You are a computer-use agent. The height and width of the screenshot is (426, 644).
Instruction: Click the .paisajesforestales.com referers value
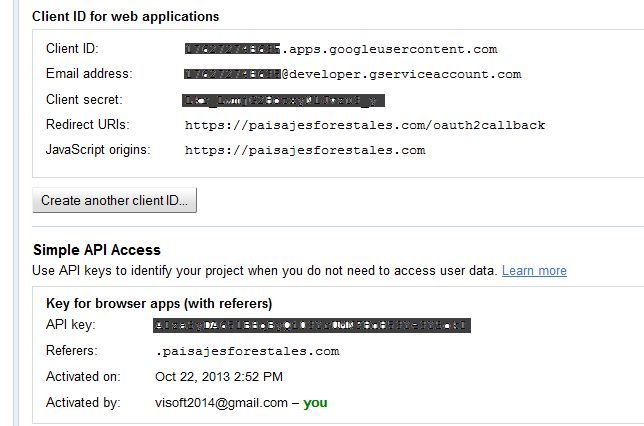tap(248, 351)
